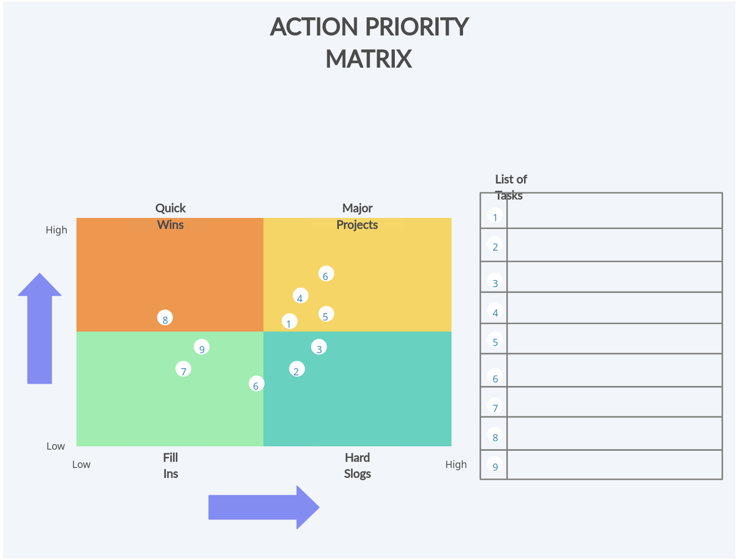This screenshot has height=560, width=737.
Task: Click marker 6 in the Fill Ins quadrant
Action: 256,384
